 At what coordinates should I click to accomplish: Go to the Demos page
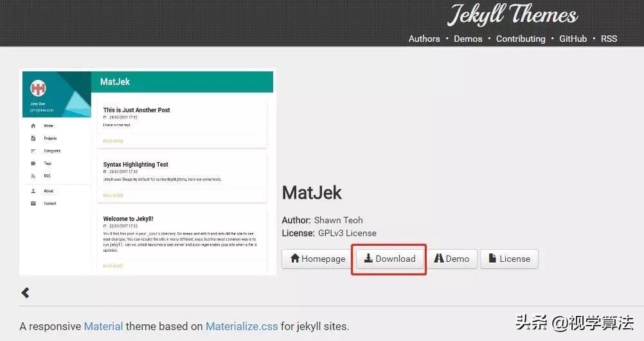point(468,39)
